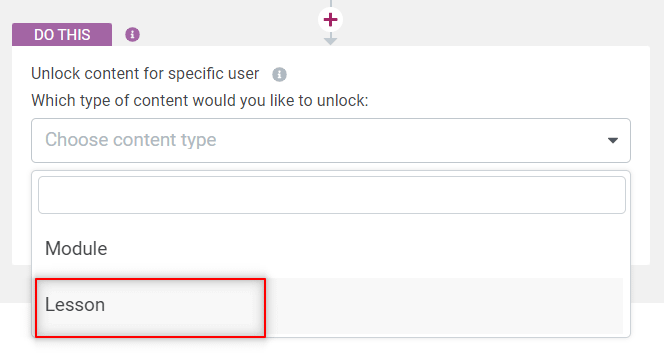The height and width of the screenshot is (363, 664).
Task: Click the DO THIS section label
Action: click(62, 35)
